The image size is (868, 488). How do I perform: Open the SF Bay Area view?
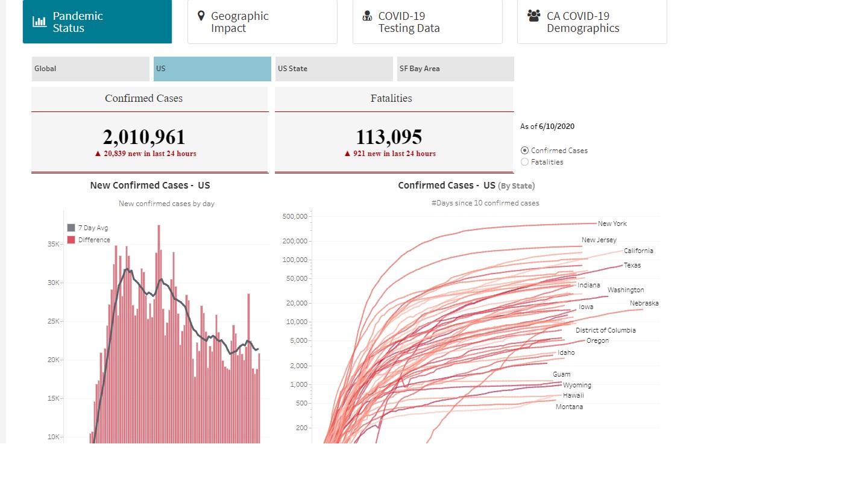455,69
